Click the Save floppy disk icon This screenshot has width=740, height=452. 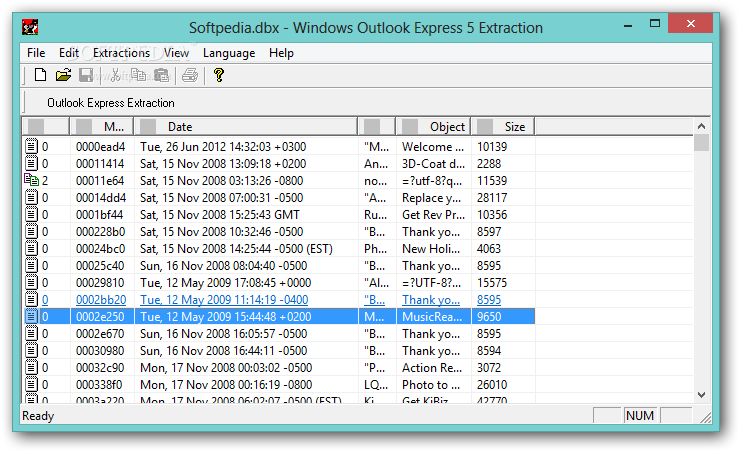[x=86, y=75]
